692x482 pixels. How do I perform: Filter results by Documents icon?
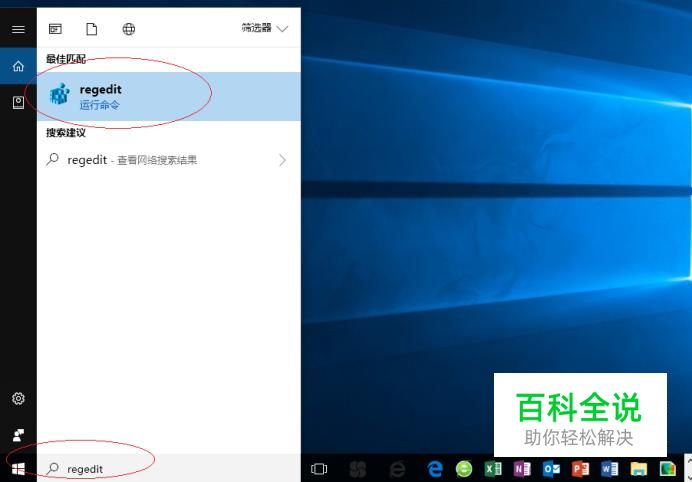91,29
